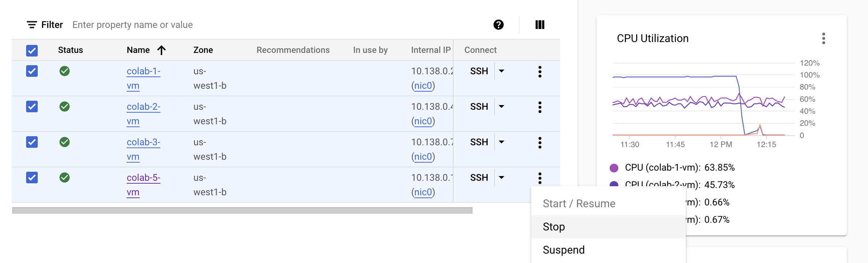Click the help question mark icon
Image resolution: width=868 pixels, height=263 pixels.
point(498,25)
